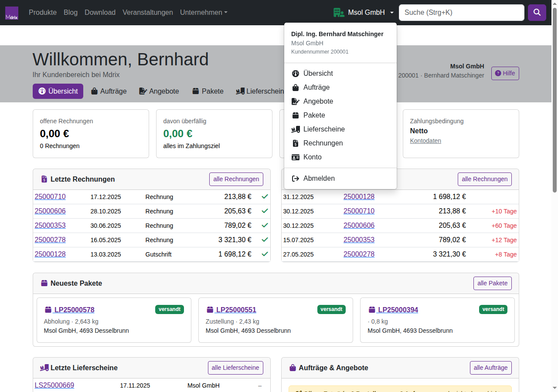Open credit note 25000128 dated 13.03.2025
This screenshot has width=558, height=392.
pyautogui.click(x=50, y=254)
